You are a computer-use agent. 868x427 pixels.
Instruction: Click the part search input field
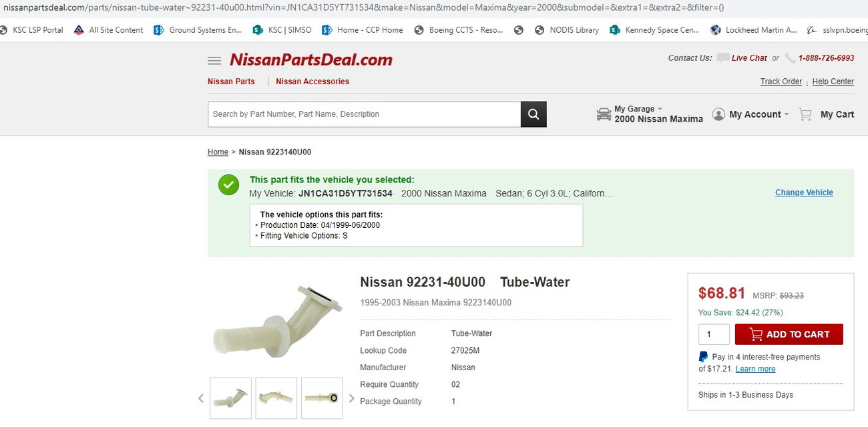click(364, 114)
